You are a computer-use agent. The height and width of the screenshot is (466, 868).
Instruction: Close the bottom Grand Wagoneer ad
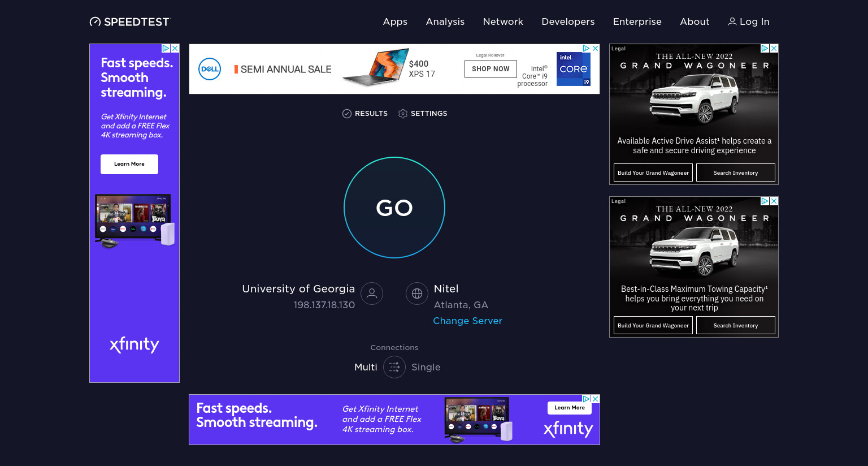tap(774, 201)
